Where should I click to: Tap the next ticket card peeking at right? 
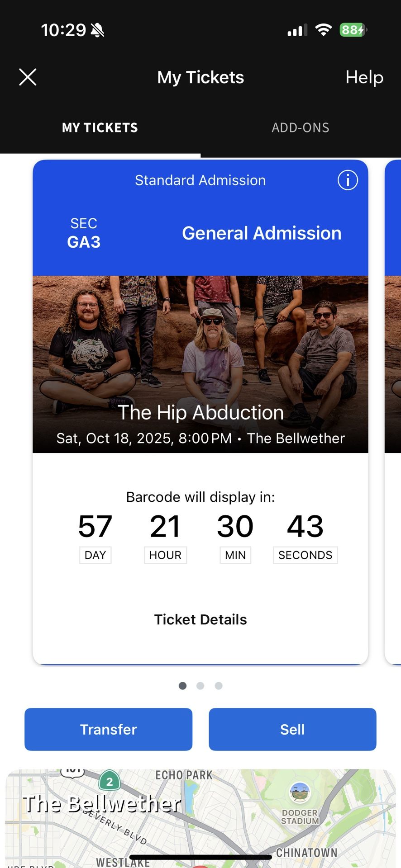tap(393, 407)
